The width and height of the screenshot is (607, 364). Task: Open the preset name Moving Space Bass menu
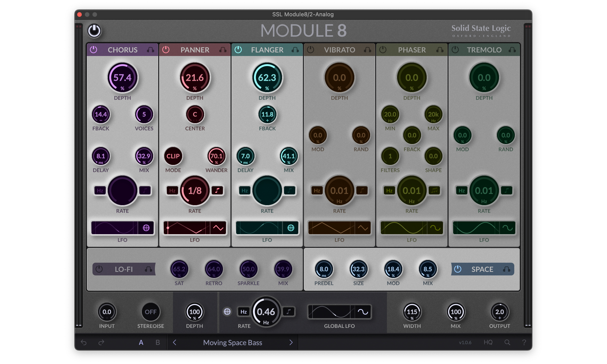233,342
